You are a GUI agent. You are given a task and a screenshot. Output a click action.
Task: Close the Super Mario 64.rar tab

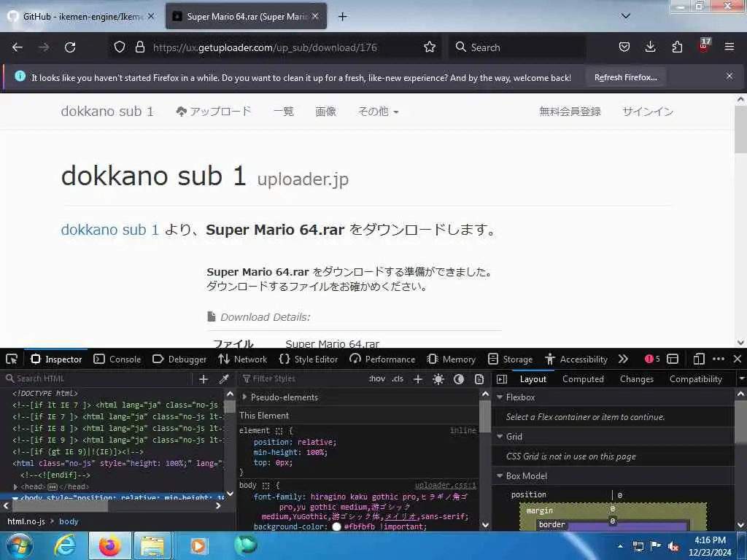pos(315,16)
